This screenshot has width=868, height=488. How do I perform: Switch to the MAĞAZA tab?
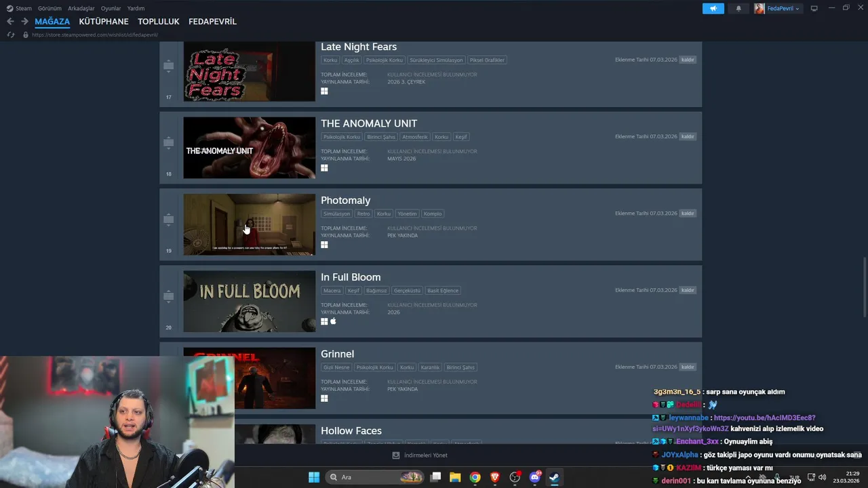pos(52,22)
